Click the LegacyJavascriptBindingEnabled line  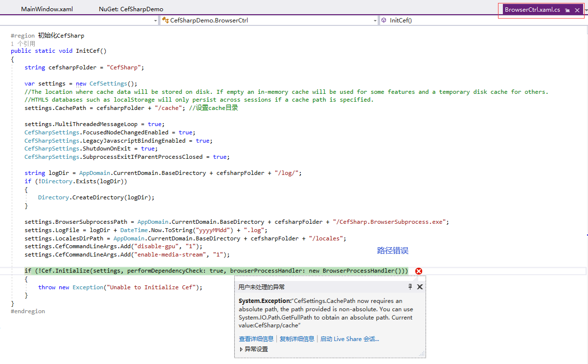point(118,141)
